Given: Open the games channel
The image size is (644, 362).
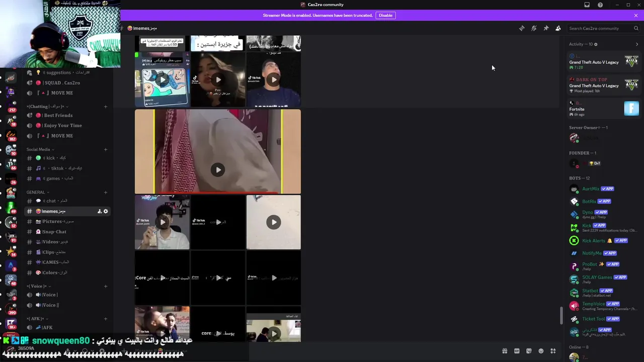Looking at the screenshot, I should pyautogui.click(x=68, y=178).
